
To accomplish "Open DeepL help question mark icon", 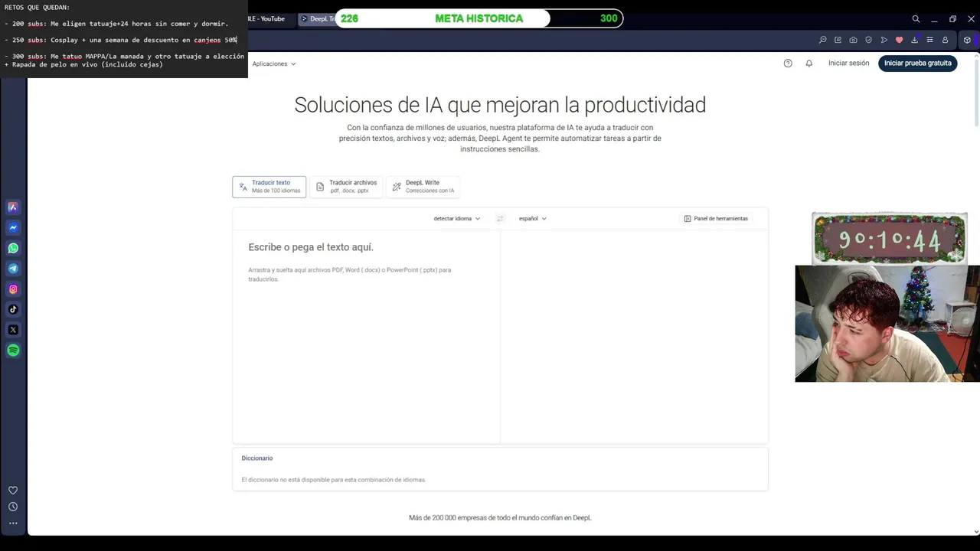I will coord(788,64).
